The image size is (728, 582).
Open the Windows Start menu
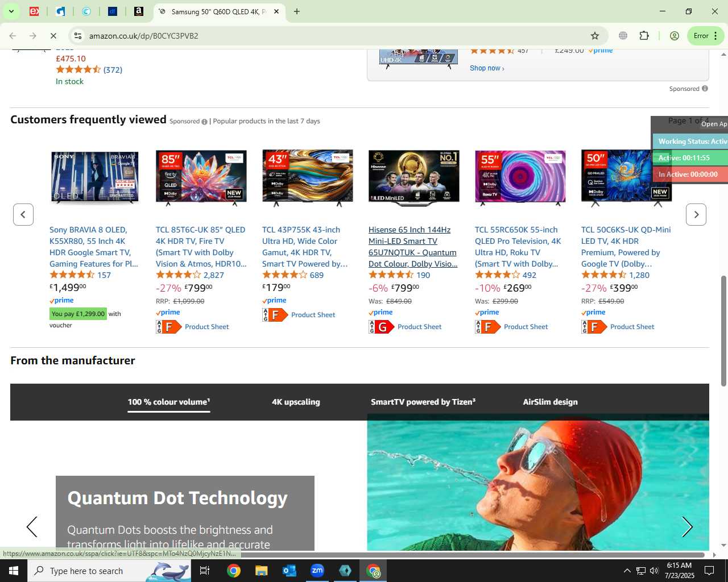[14, 571]
